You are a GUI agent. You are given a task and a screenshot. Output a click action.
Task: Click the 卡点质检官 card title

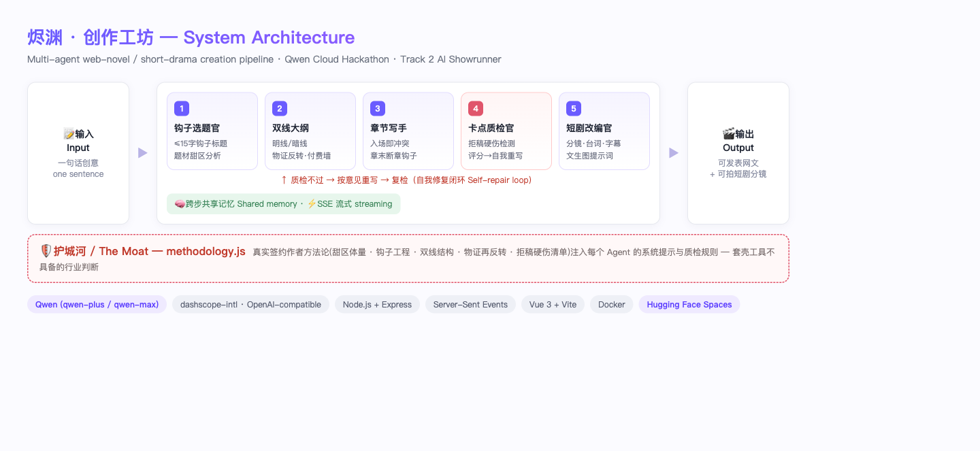point(491,128)
